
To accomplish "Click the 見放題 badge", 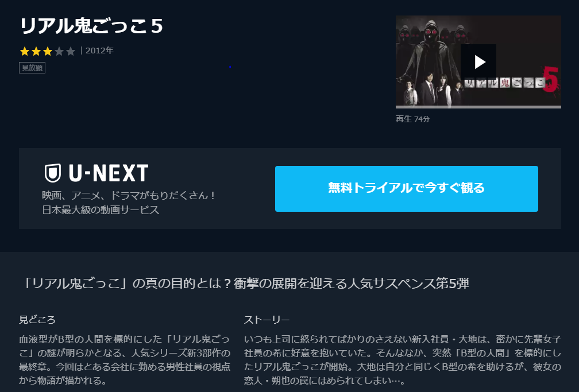I will point(32,68).
